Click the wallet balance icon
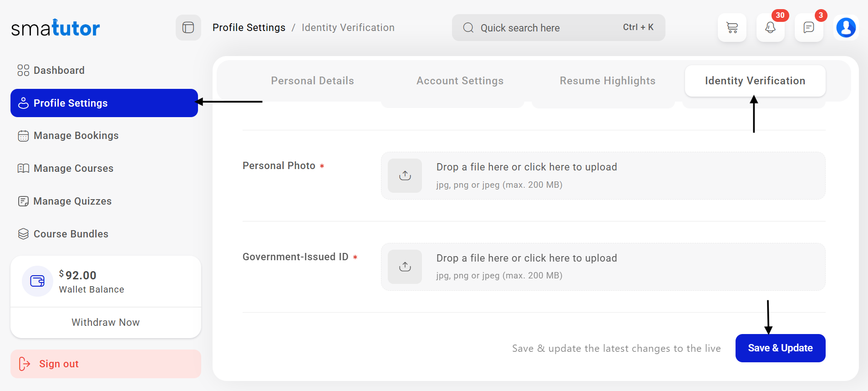 37,281
